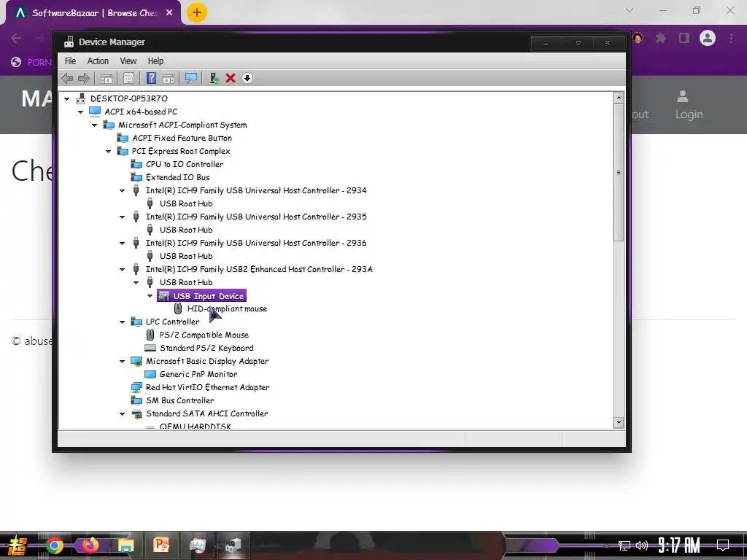
Task: Click the 9:17 AM taskbar clock
Action: [x=679, y=545]
